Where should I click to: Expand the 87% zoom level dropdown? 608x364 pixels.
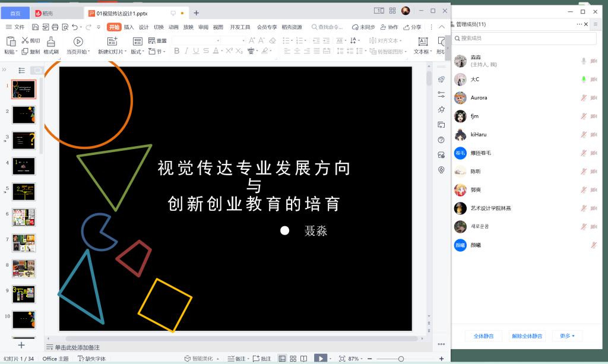(x=356, y=359)
